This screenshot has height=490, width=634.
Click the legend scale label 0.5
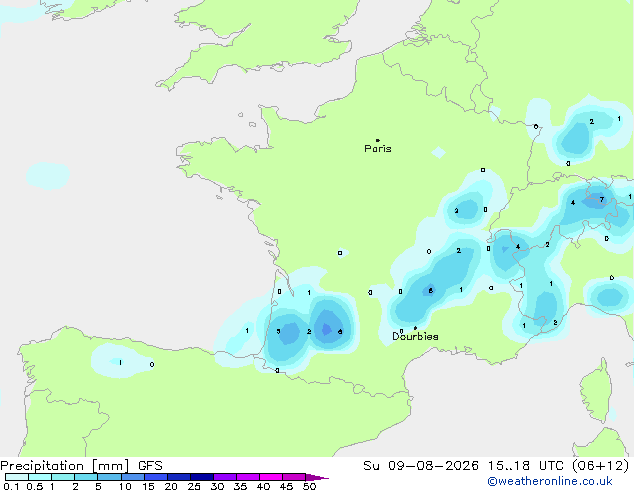point(35,486)
